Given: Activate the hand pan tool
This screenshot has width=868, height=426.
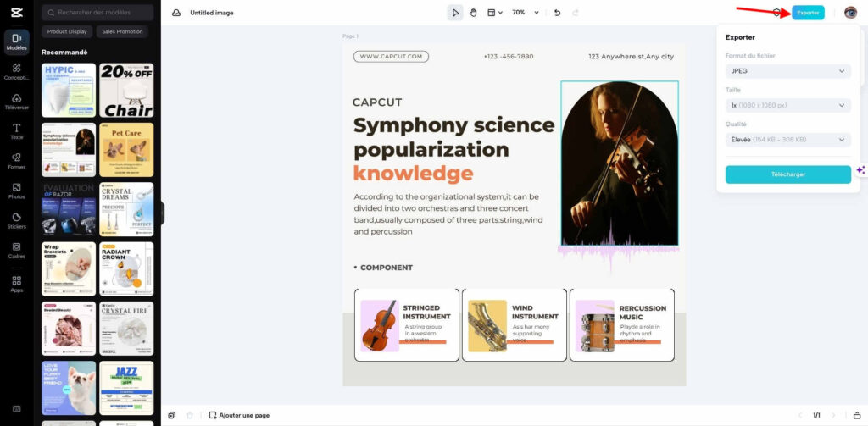Looking at the screenshot, I should coord(473,13).
